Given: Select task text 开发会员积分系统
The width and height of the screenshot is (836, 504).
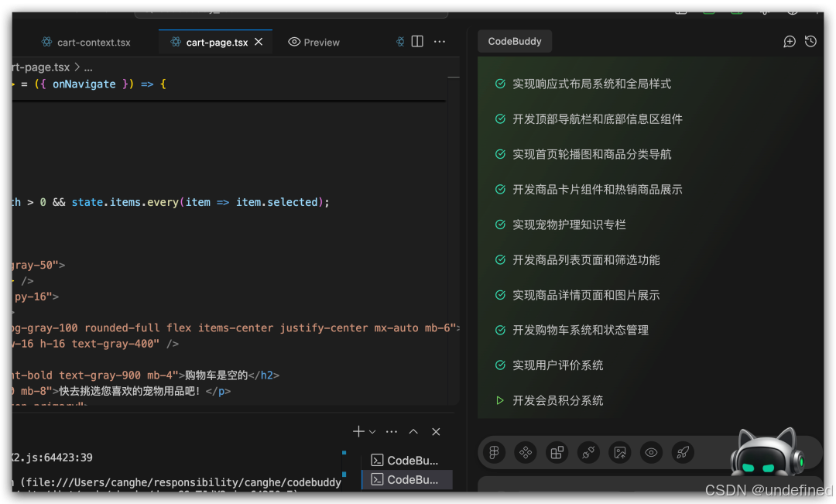Looking at the screenshot, I should [x=557, y=400].
